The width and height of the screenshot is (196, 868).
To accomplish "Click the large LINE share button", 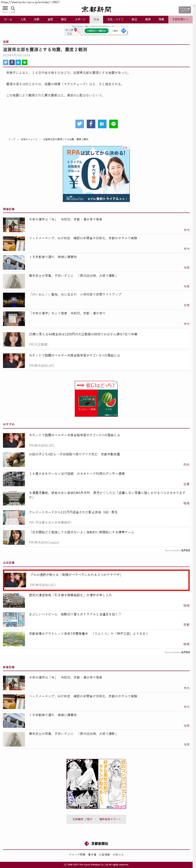I will (x=114, y=124).
